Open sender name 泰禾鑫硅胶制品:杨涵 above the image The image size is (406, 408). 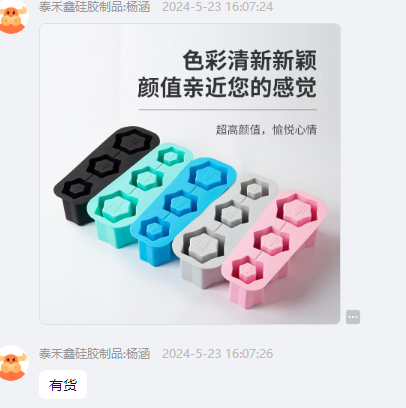[x=94, y=7]
